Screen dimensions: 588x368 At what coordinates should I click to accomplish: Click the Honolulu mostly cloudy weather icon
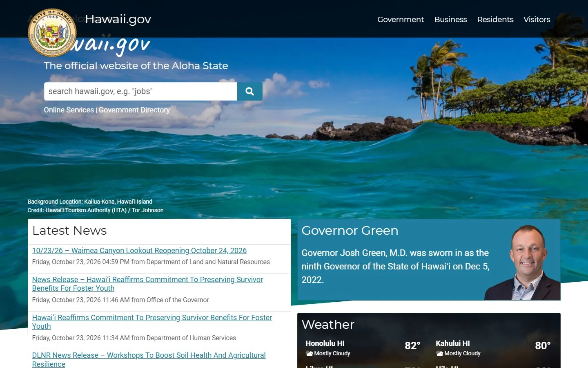(310, 354)
